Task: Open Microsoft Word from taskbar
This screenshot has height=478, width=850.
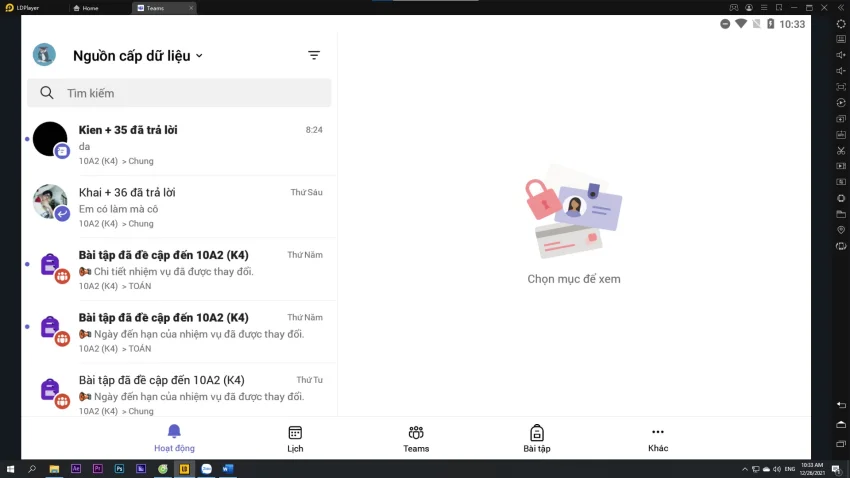Action: [x=228, y=469]
